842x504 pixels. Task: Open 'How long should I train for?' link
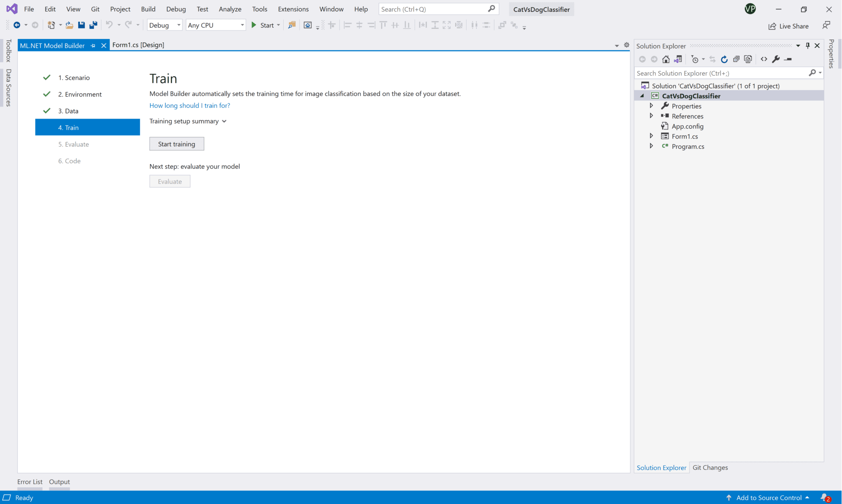(190, 106)
